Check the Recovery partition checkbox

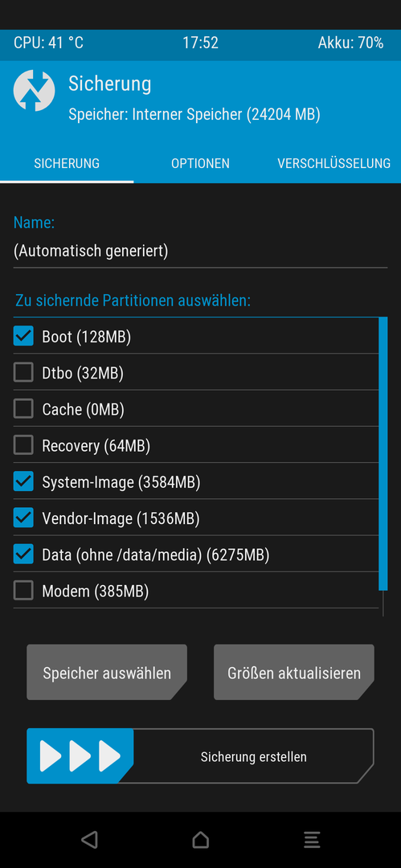click(x=23, y=445)
